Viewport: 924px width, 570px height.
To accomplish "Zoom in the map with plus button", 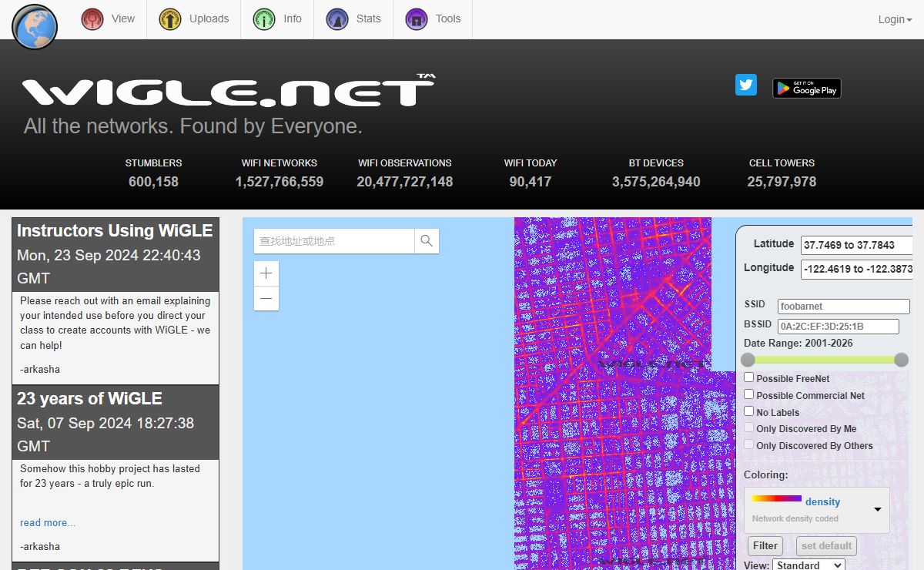I will point(266,273).
